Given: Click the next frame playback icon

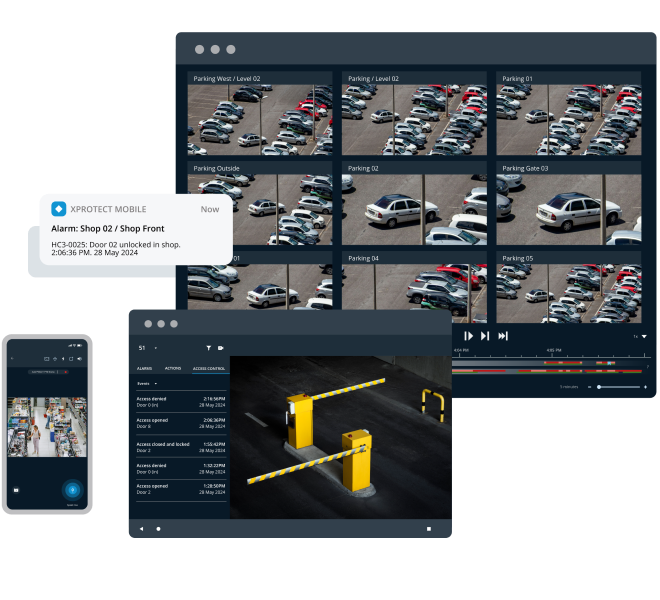Looking at the screenshot, I should 485,336.
